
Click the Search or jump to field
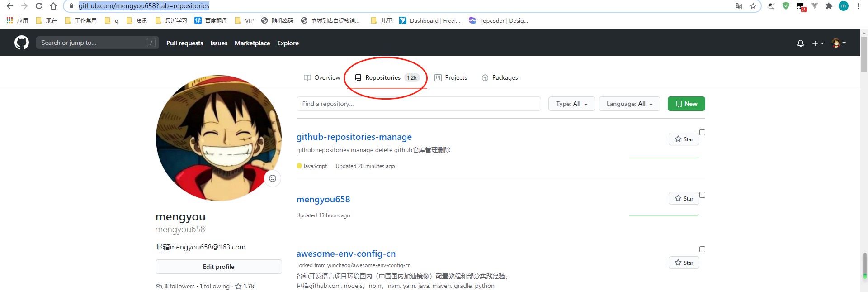97,43
